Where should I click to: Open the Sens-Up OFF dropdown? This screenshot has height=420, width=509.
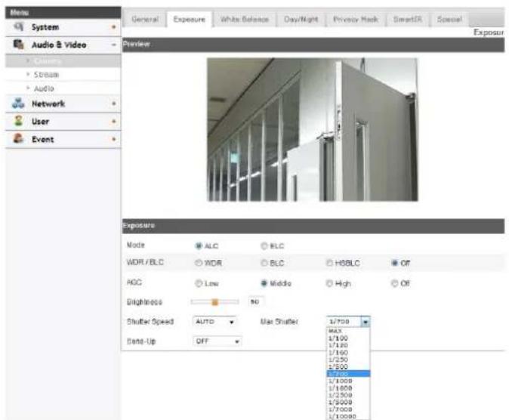click(x=217, y=341)
